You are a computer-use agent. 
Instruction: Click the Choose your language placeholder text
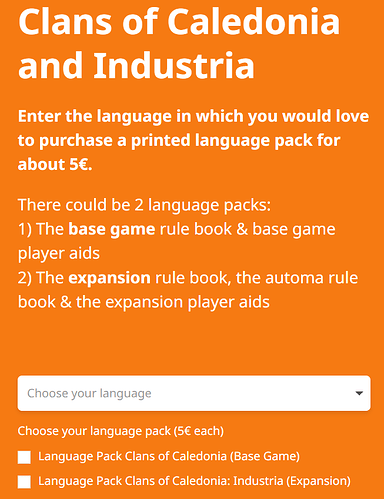pyautogui.click(x=89, y=393)
